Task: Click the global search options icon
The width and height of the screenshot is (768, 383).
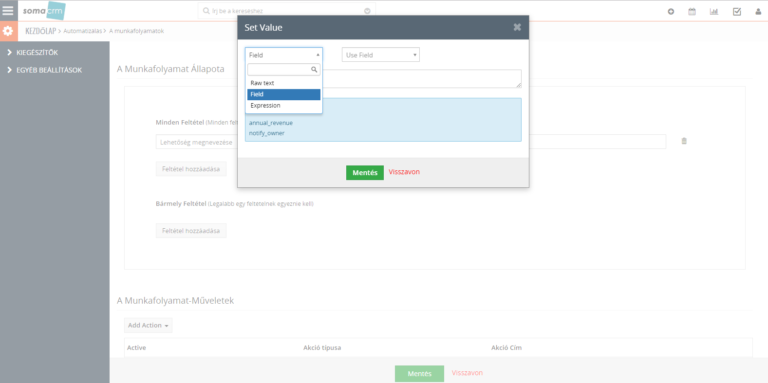Action: click(367, 11)
